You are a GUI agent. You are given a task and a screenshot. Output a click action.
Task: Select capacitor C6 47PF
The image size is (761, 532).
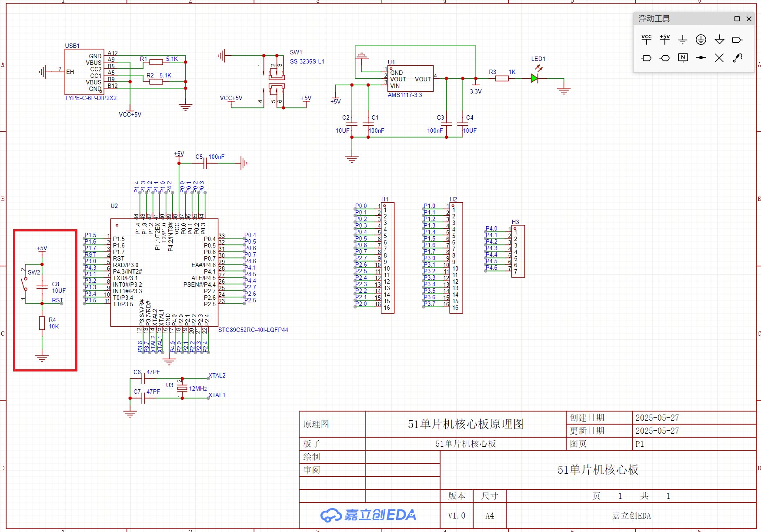point(142,378)
